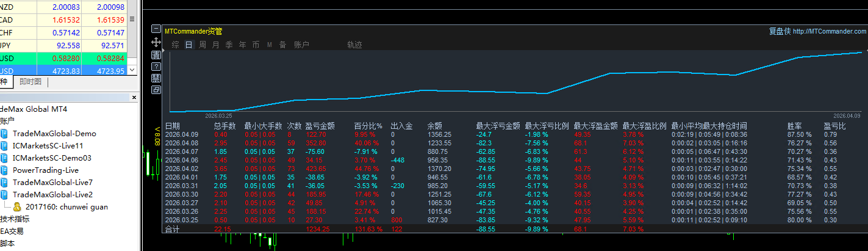Click the 合计 total row label
Screen dimensions: 868x251
pyautogui.click(x=173, y=229)
